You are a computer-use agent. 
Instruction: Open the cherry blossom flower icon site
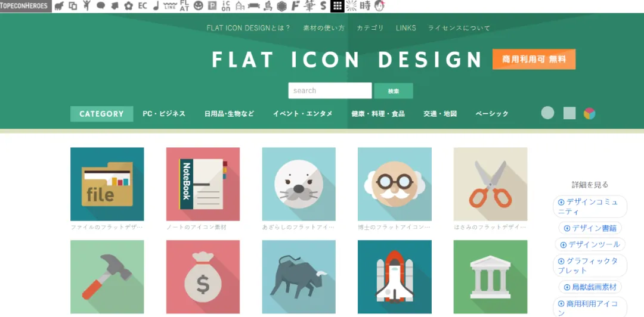pos(129,6)
